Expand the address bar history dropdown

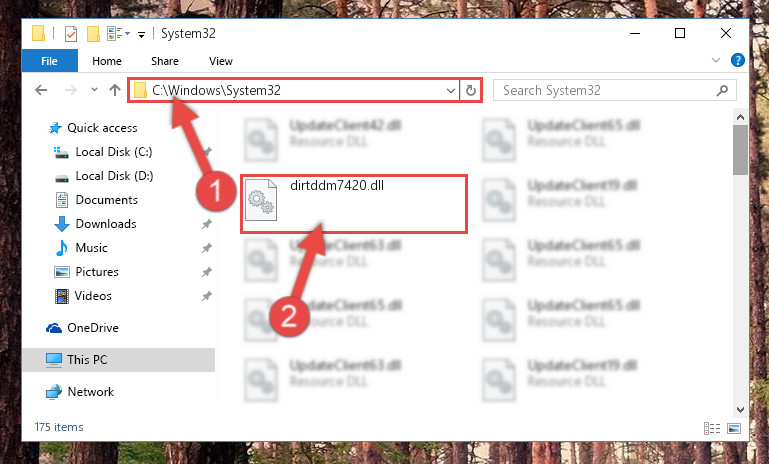(450, 90)
